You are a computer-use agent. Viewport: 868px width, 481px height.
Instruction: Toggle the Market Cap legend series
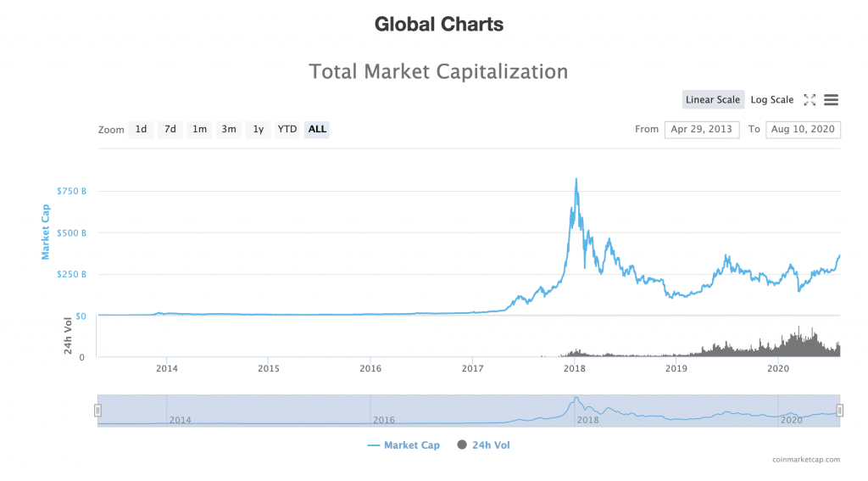pos(403,445)
